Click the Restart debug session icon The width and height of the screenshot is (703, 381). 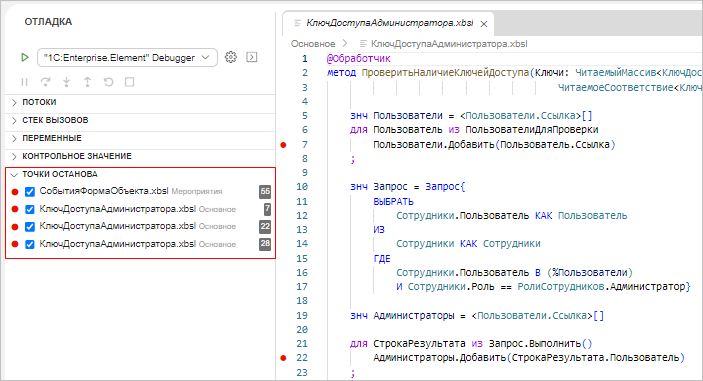click(x=108, y=82)
